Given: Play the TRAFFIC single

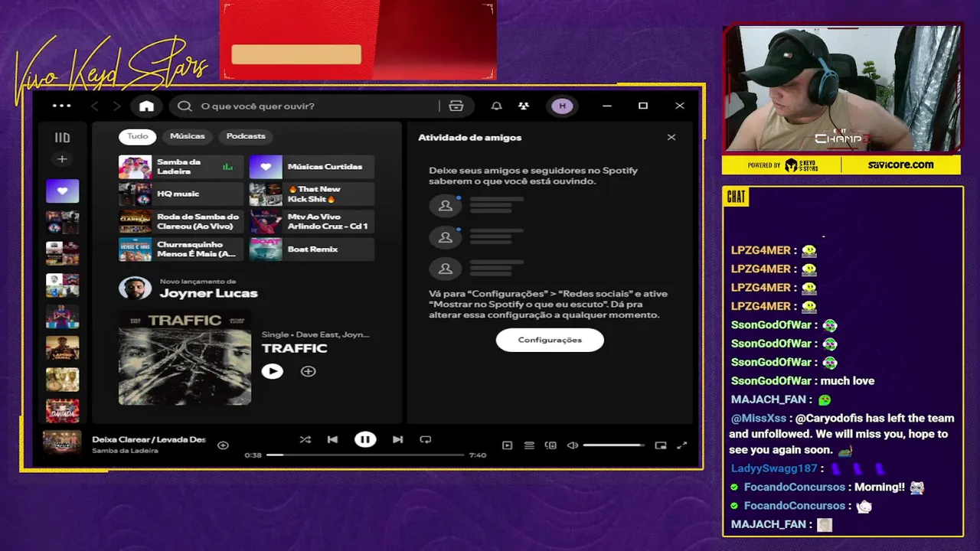Looking at the screenshot, I should 272,371.
